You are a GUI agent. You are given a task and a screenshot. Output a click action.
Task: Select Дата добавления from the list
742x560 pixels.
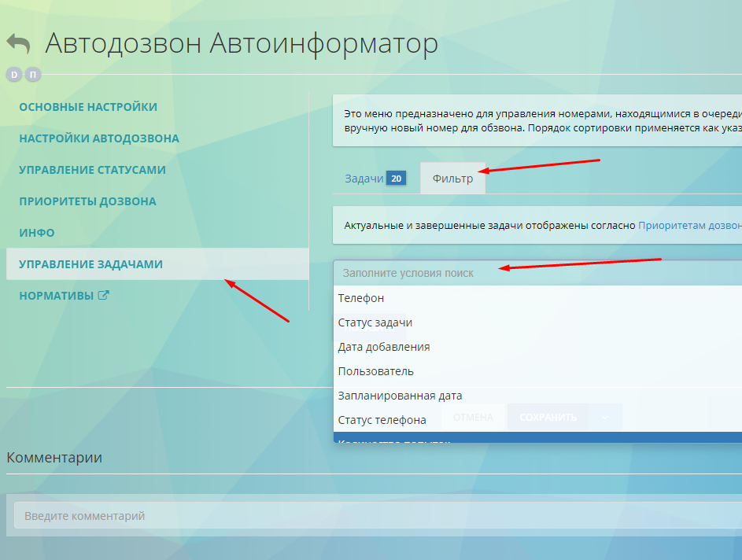tap(384, 347)
